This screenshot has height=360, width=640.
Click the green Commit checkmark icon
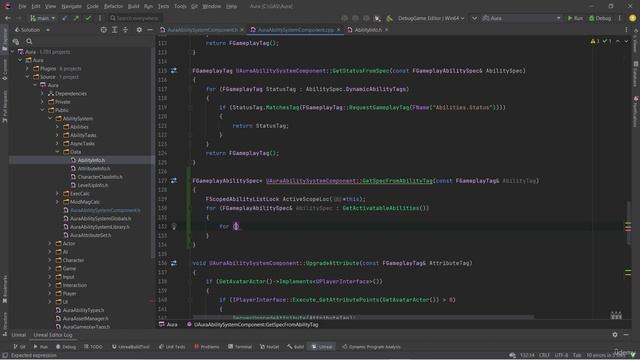click(88, 18)
